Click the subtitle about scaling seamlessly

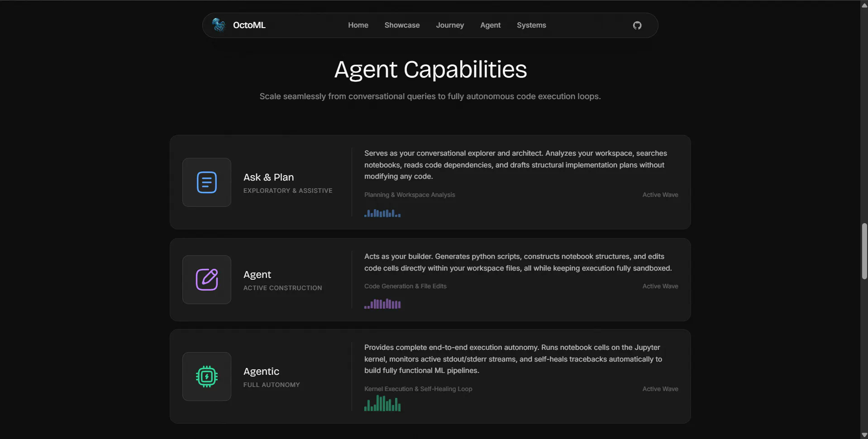tap(430, 96)
